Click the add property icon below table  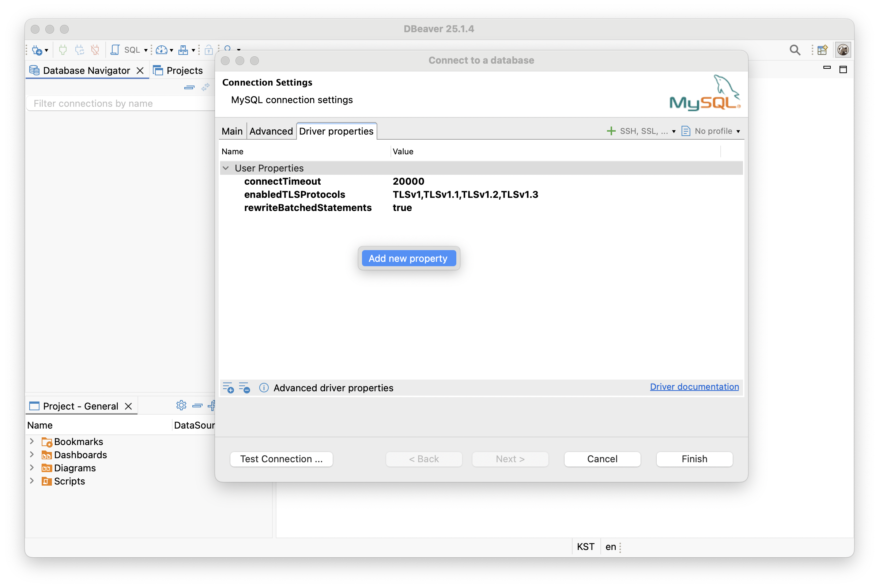pos(228,388)
